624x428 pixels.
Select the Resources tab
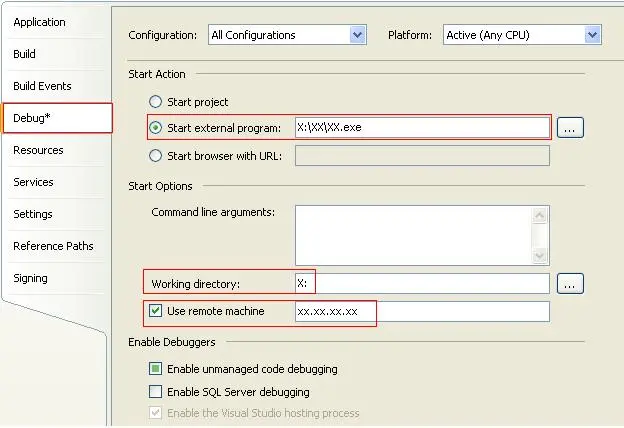(x=38, y=150)
